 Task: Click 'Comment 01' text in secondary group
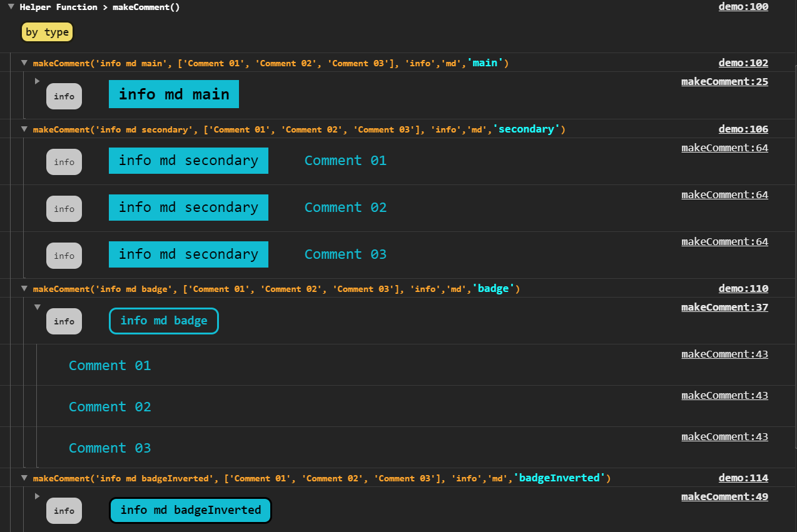[x=345, y=161]
